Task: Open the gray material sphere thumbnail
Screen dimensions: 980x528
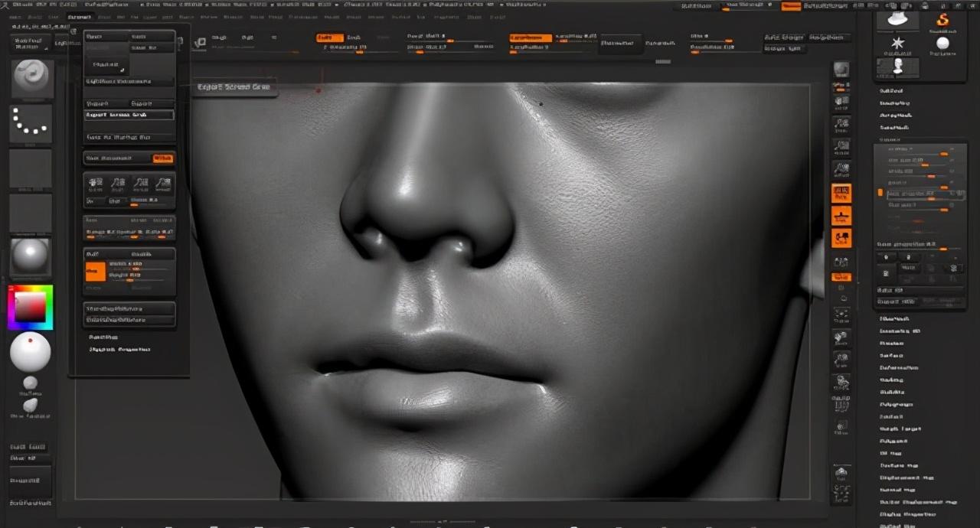Action: pyautogui.click(x=31, y=256)
